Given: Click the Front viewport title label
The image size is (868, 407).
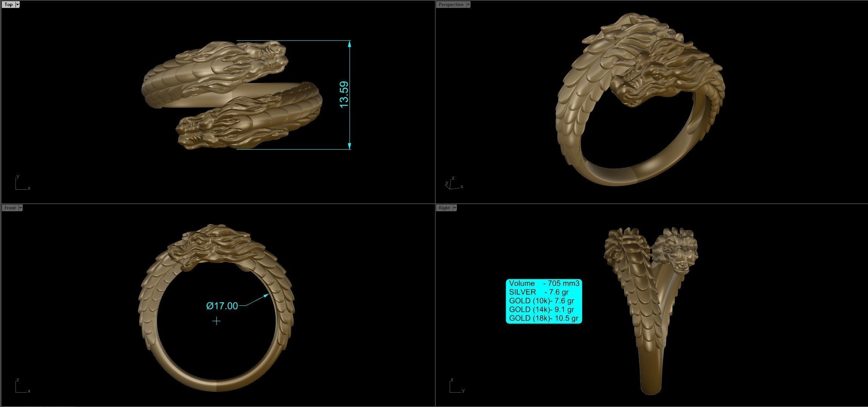Looking at the screenshot, I should (x=10, y=208).
